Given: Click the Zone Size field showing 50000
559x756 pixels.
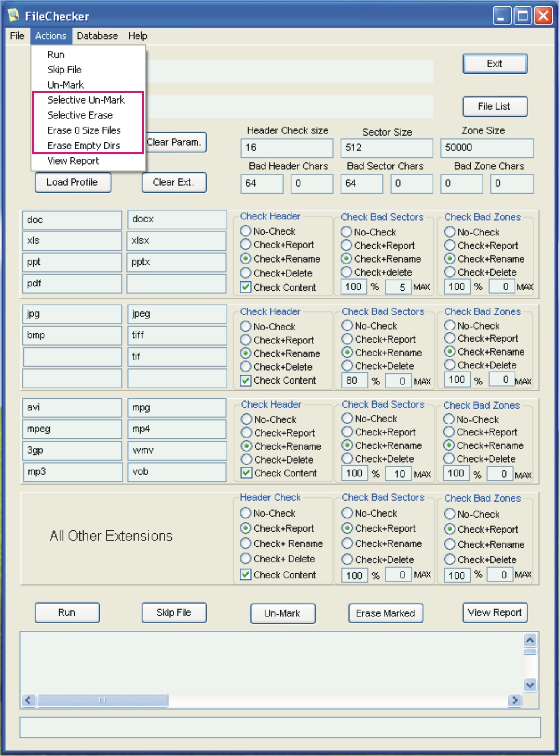Looking at the screenshot, I should (486, 148).
